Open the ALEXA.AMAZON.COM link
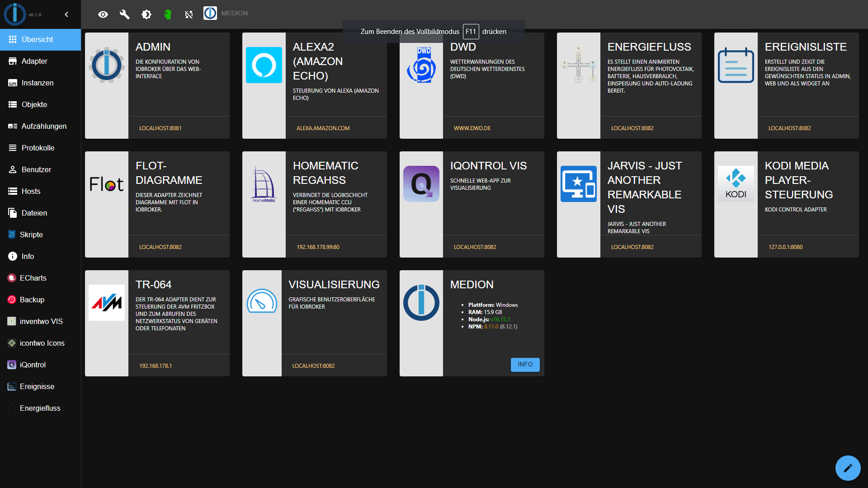 click(323, 128)
